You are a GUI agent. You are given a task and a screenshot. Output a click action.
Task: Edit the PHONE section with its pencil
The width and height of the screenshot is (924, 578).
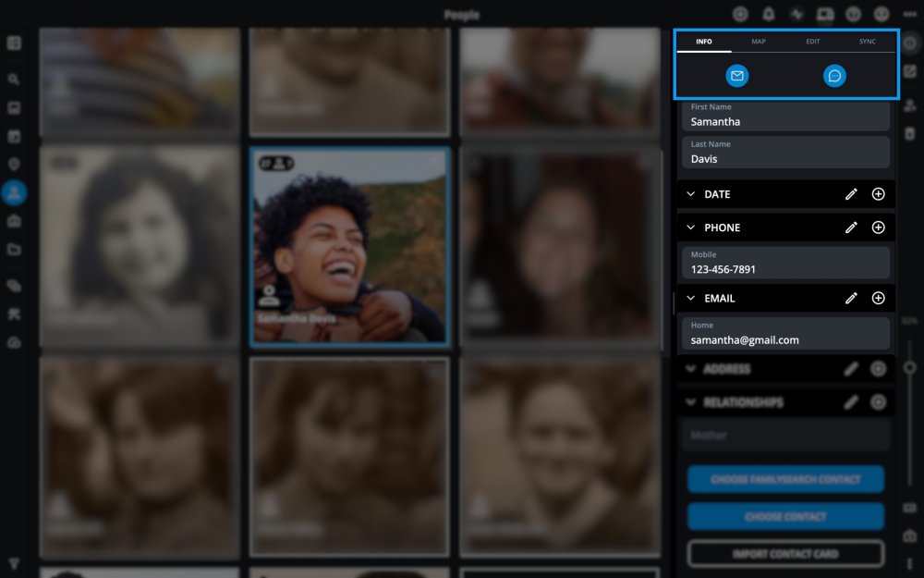851,228
